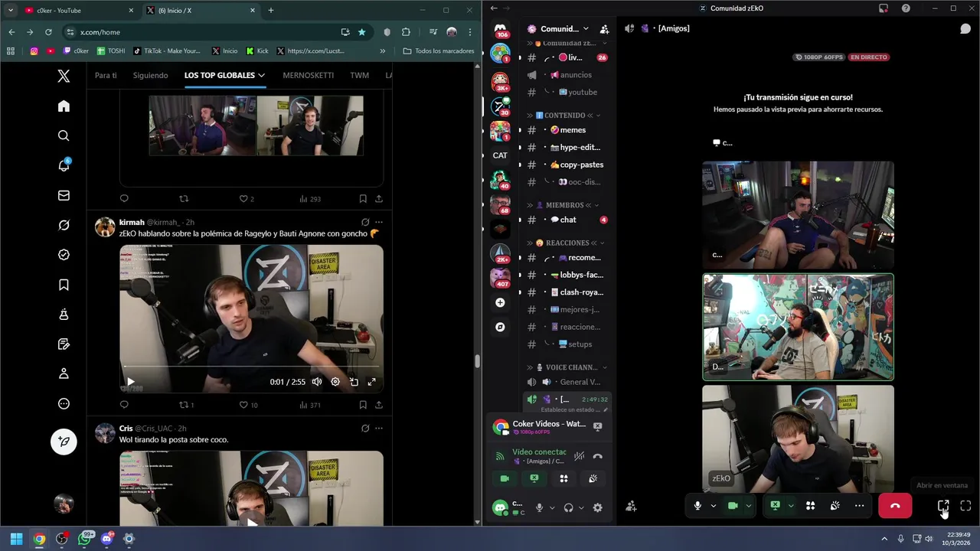The image size is (980, 551).
Task: Open more menu on kirmah's post
Action: tap(378, 222)
